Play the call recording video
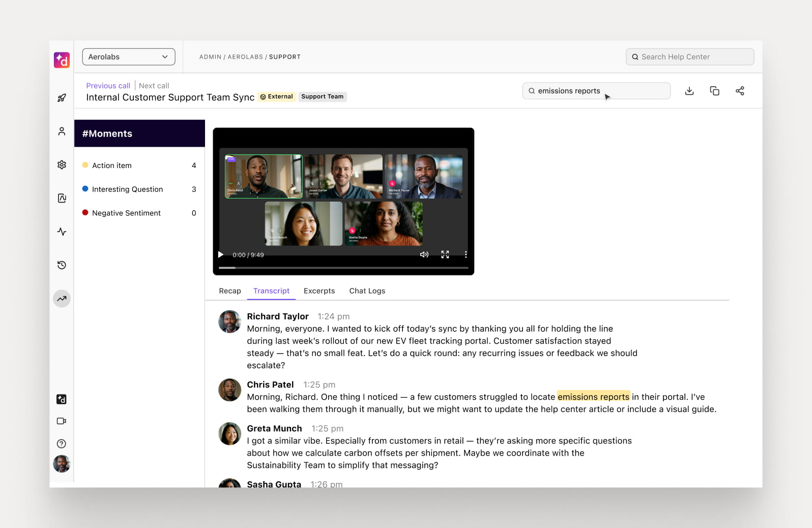The height and width of the screenshot is (528, 812). click(x=221, y=255)
